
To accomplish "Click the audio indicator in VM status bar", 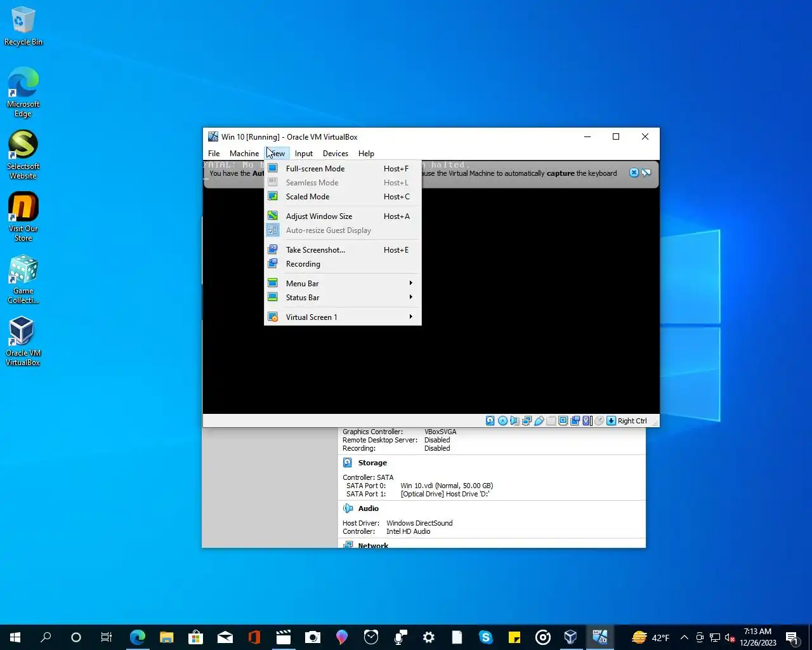I will point(514,421).
